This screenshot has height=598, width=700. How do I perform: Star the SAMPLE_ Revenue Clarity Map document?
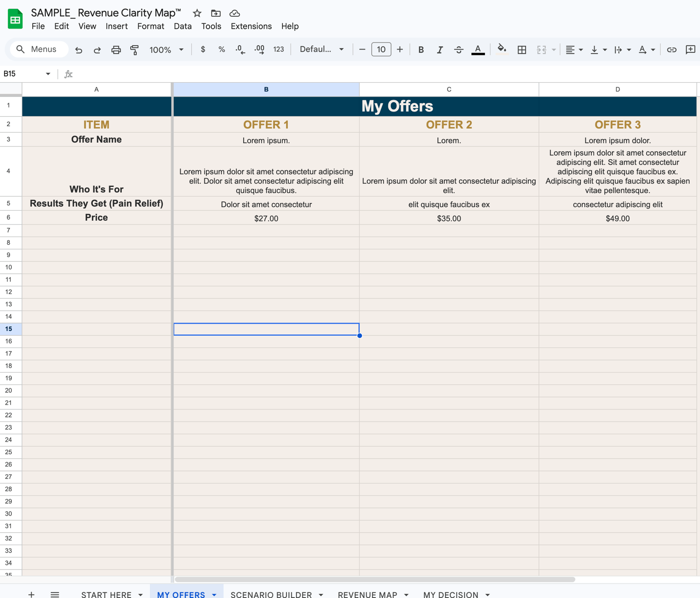[x=197, y=13]
